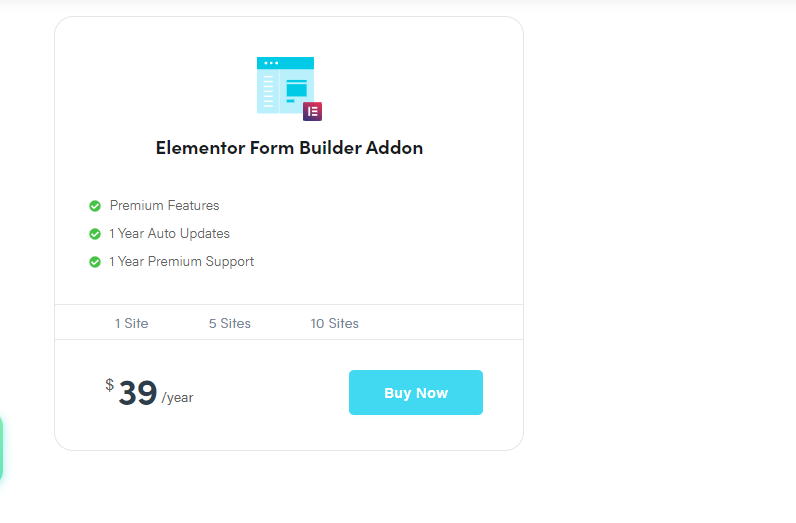Select the 1 Site license tab

[131, 323]
